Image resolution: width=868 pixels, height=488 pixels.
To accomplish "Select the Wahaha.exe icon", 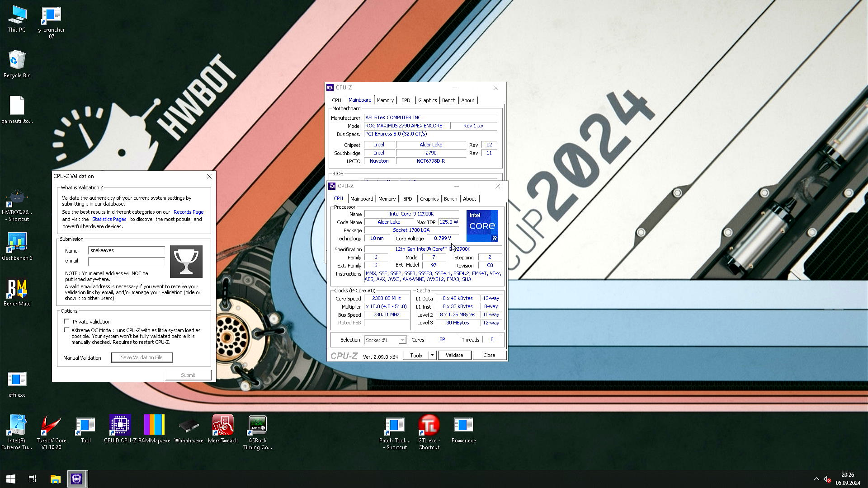I will (x=189, y=429).
